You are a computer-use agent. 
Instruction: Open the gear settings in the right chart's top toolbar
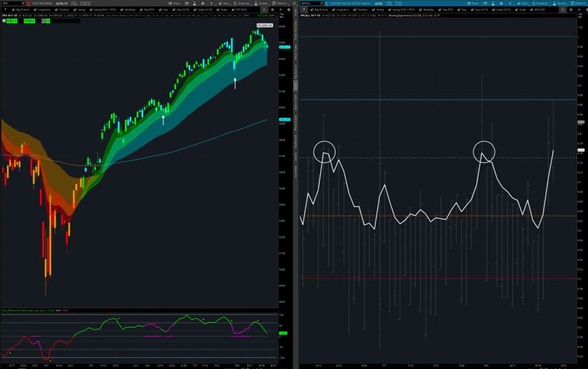click(502, 4)
